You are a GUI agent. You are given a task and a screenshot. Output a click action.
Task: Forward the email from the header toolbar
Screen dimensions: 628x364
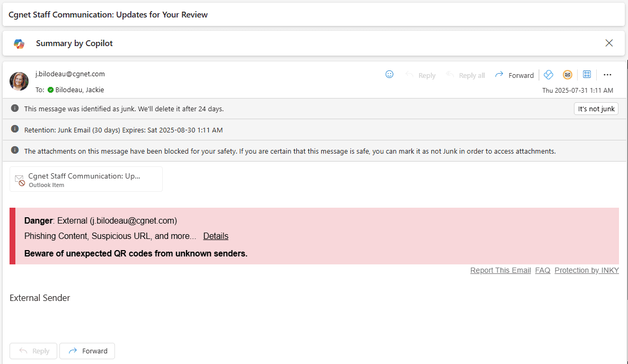(x=515, y=75)
